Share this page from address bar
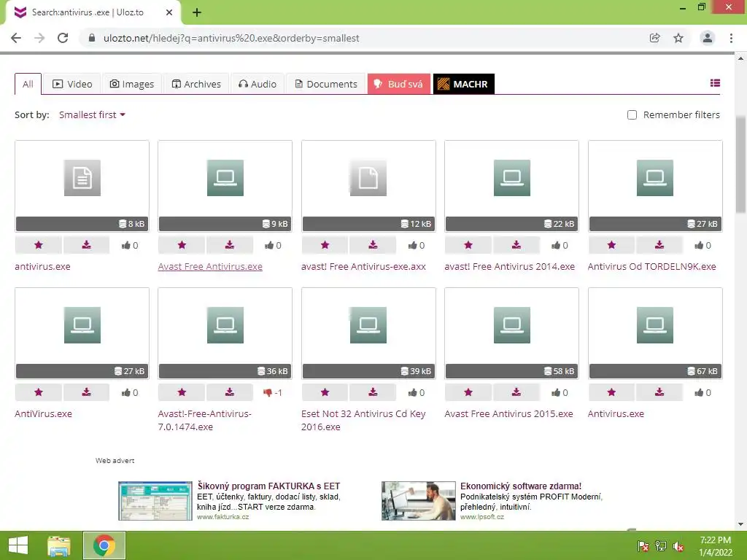 pos(654,38)
